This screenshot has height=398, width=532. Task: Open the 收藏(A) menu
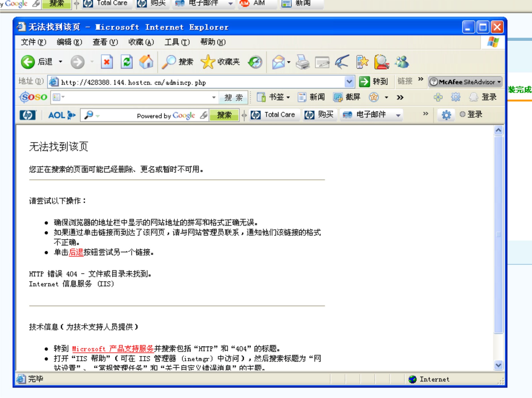(141, 42)
